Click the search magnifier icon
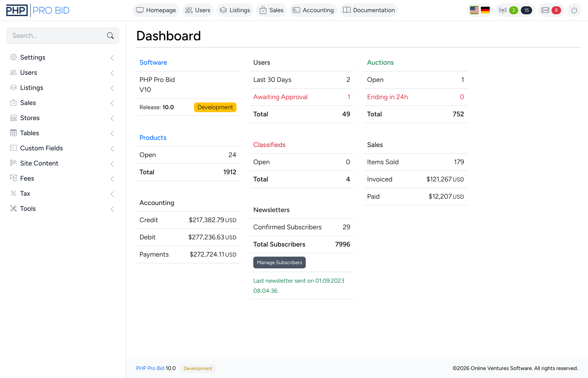Viewport: 588px width, 378px height. coord(110,35)
